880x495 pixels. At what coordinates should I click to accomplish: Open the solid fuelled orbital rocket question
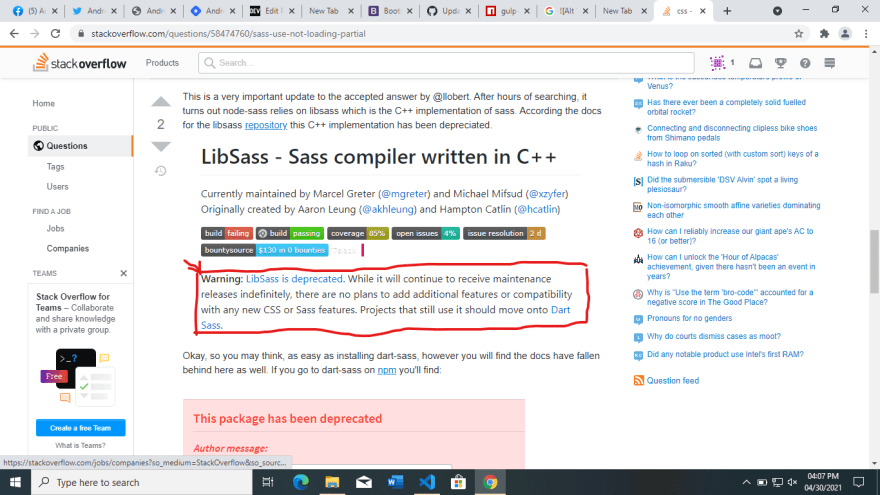point(726,107)
